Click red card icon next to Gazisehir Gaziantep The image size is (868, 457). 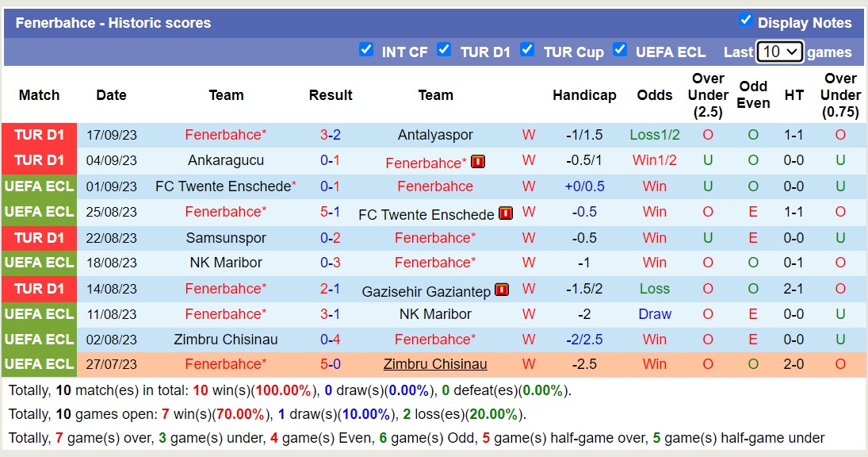[501, 290]
